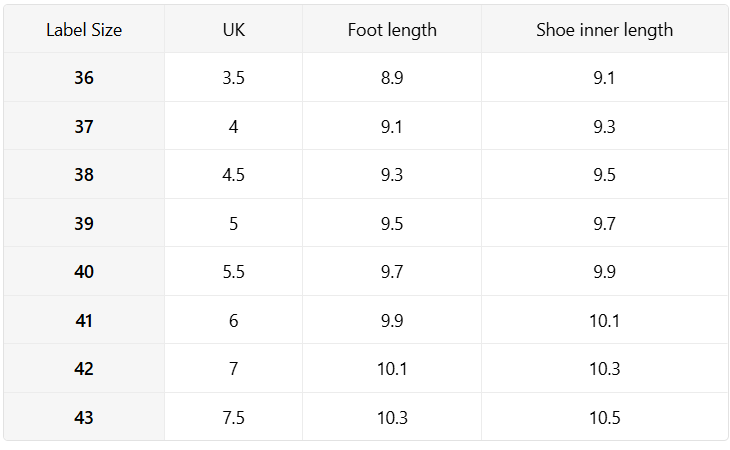Image resolution: width=730 pixels, height=450 pixels.
Task: Click label size 40 row header
Action: pyautogui.click(x=84, y=272)
